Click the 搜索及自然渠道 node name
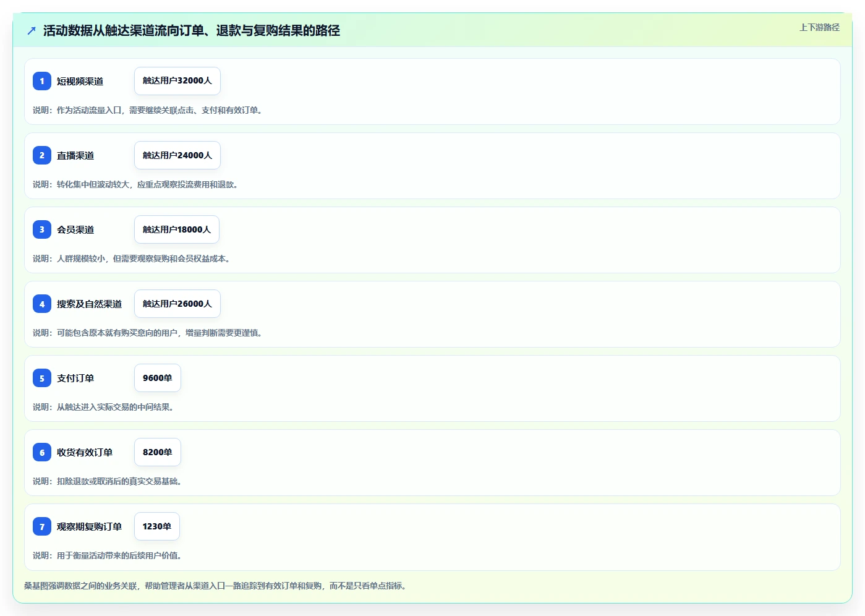Screen dimensions: 865x616 (89, 304)
